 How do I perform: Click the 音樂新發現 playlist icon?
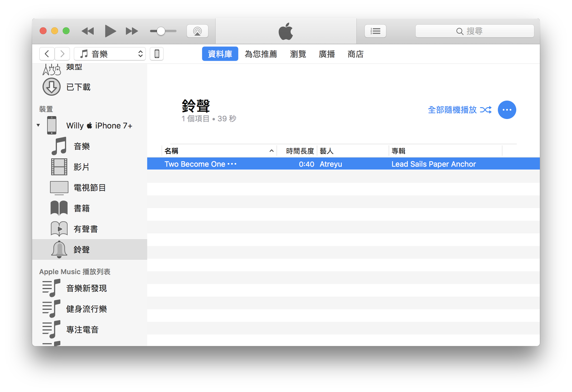[x=51, y=288]
